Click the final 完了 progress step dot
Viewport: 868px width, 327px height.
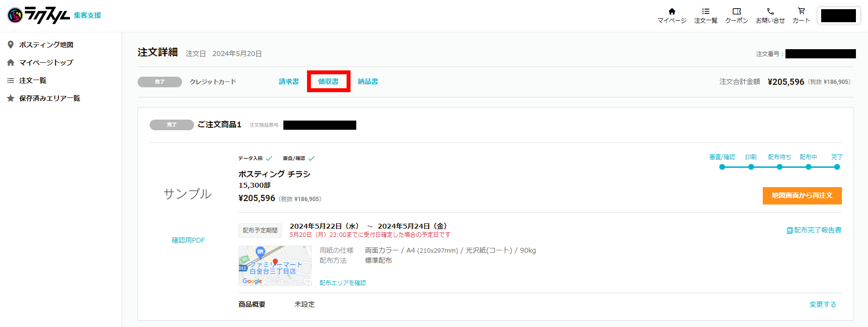pyautogui.click(x=837, y=167)
